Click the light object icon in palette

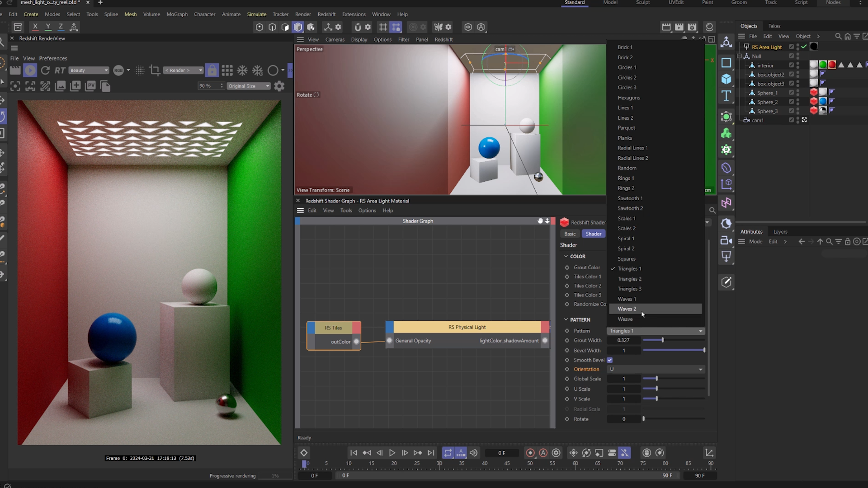point(726,257)
